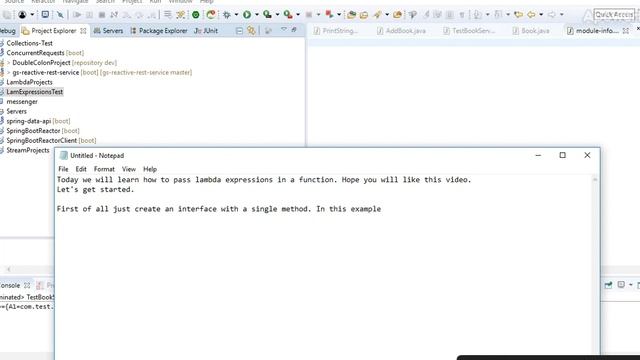
Task: Expand the gs-reactive-rest-service tree node
Action: tap(9, 72)
